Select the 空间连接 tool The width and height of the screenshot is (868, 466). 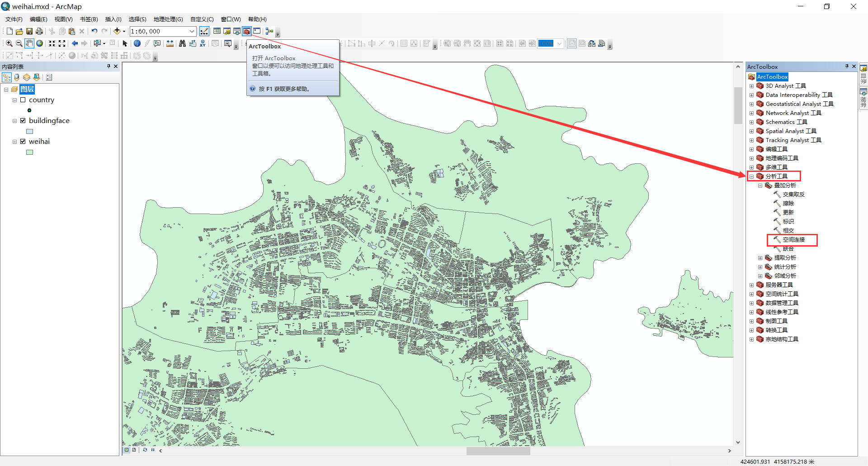(793, 240)
